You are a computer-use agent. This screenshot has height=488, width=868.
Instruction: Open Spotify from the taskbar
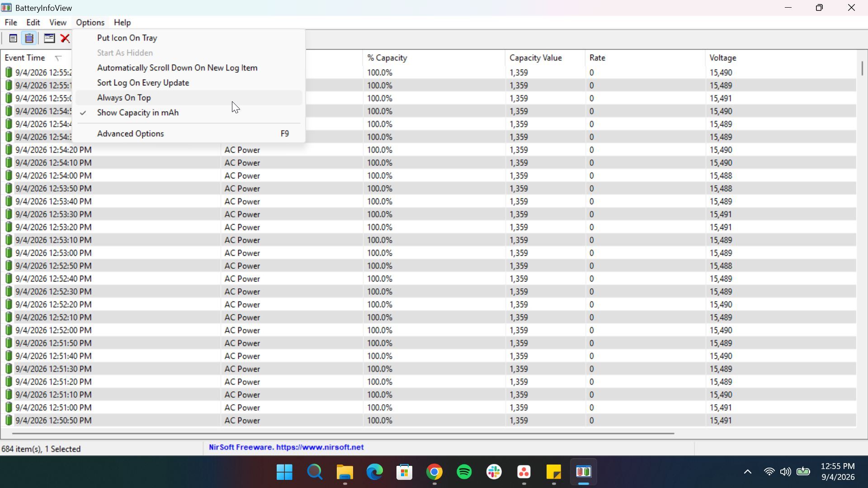[x=464, y=473]
